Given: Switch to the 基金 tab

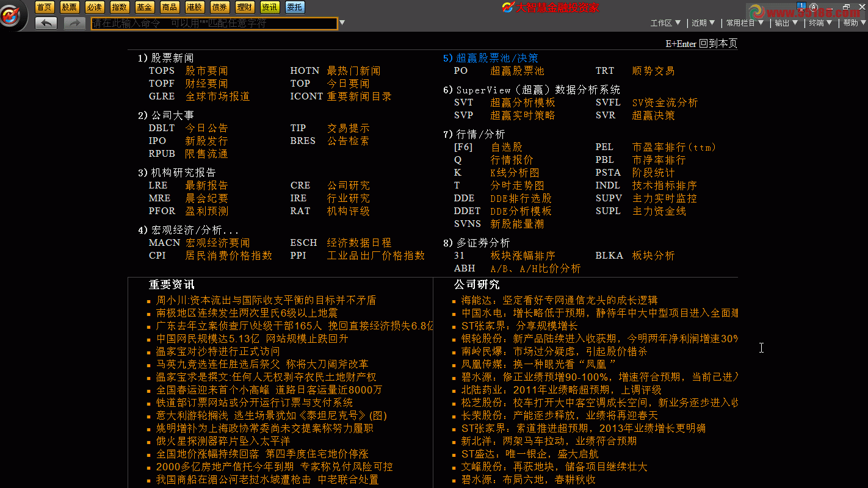Looking at the screenshot, I should point(145,7).
